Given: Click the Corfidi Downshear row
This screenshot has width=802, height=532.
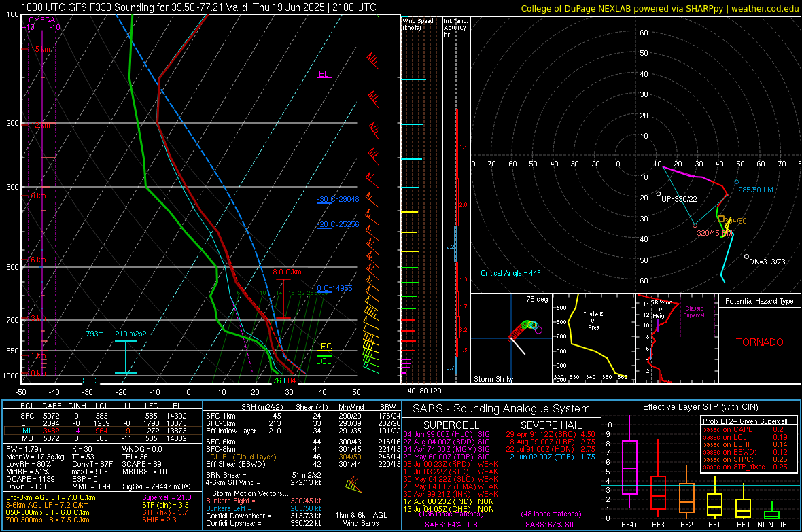Looking at the screenshot, I should (x=264, y=516).
